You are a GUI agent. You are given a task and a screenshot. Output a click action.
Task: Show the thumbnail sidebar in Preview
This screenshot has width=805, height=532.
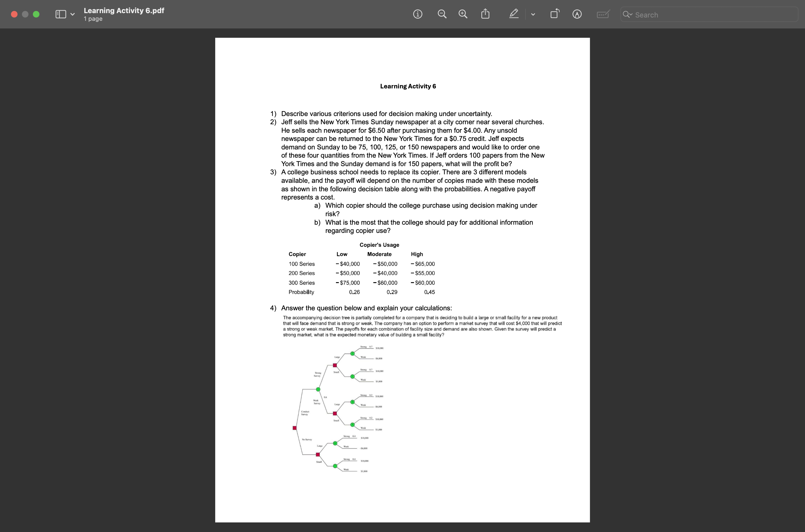click(61, 14)
